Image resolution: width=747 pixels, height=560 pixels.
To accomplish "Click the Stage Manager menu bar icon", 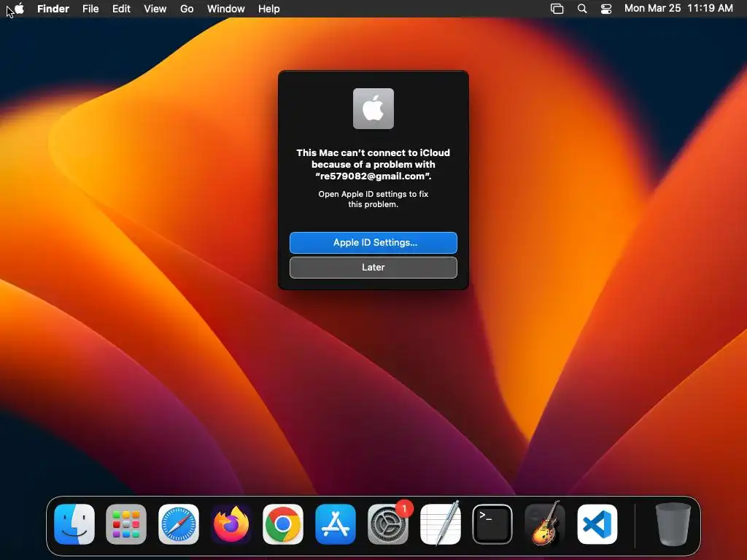I will click(557, 9).
